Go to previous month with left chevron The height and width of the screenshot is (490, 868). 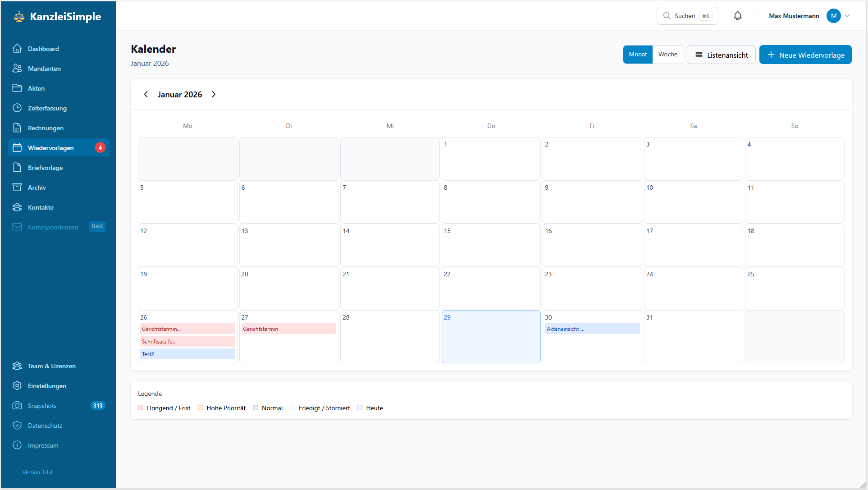click(146, 94)
